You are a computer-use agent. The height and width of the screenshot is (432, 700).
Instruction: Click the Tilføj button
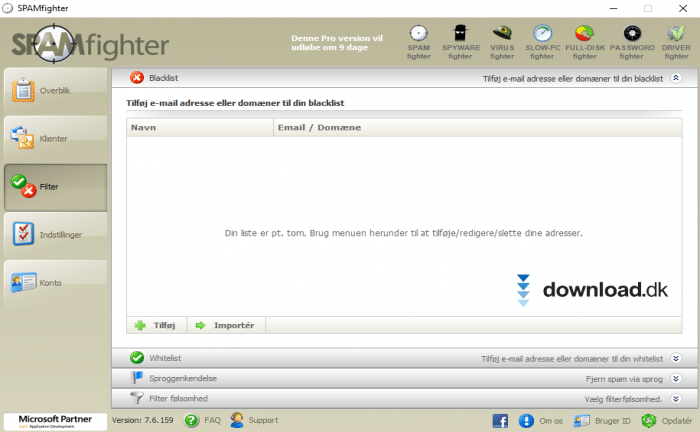pyautogui.click(x=156, y=325)
